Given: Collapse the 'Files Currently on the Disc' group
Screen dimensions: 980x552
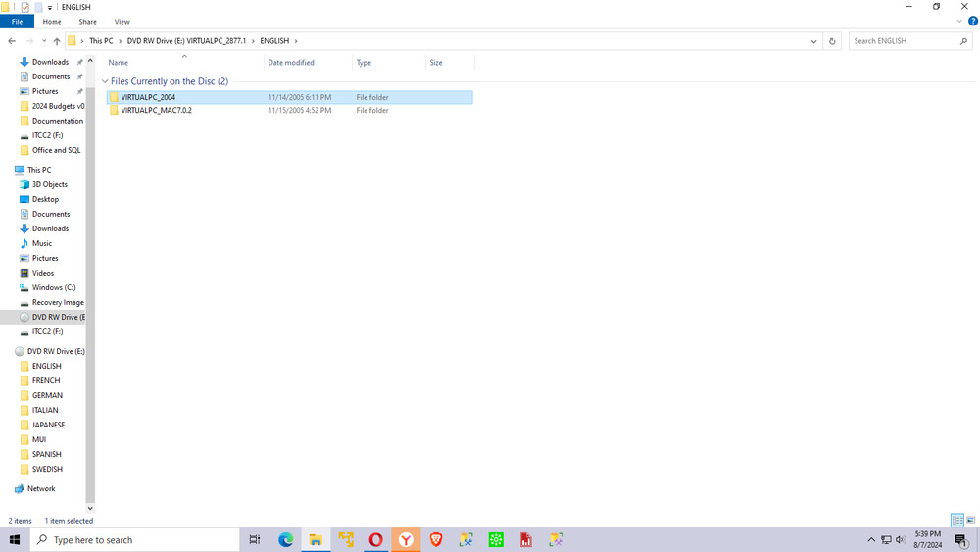Looking at the screenshot, I should [105, 81].
